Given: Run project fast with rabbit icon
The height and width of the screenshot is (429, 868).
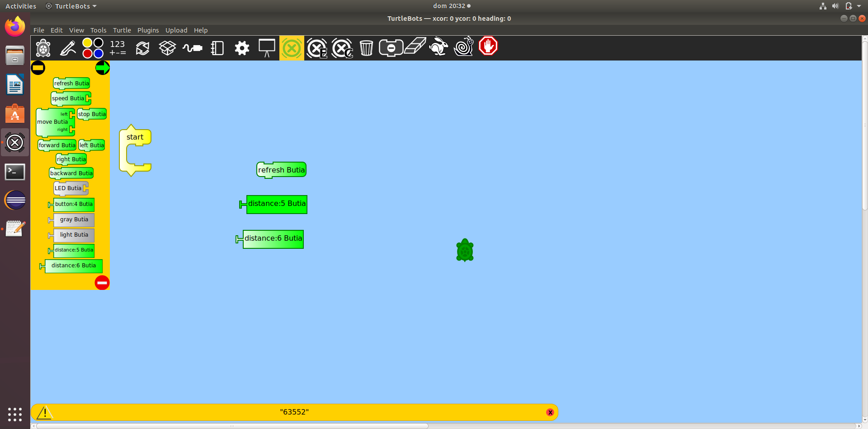Looking at the screenshot, I should pos(439,47).
